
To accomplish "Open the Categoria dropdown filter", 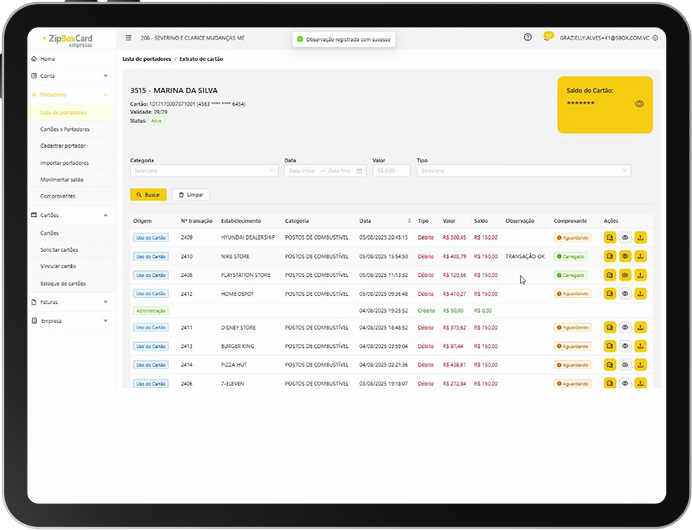I will point(204,171).
